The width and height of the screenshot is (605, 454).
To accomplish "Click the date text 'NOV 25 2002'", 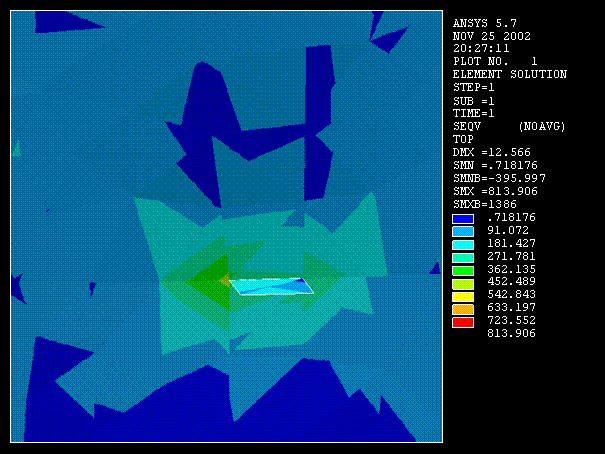I will click(492, 36).
